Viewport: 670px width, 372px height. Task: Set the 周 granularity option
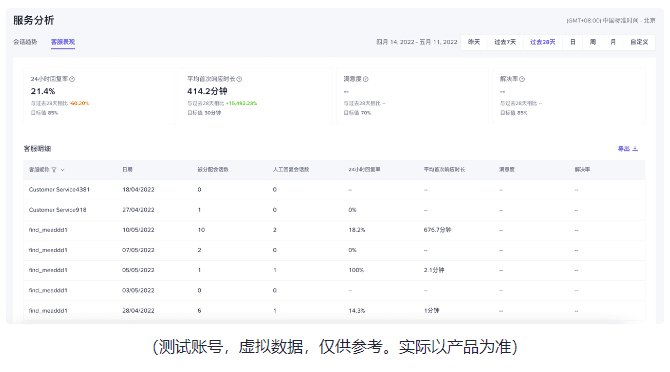(x=593, y=42)
